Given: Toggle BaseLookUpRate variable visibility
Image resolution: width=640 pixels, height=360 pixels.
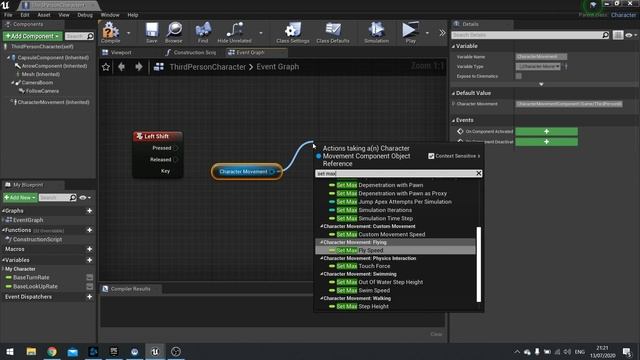Looking at the screenshot, I should [x=89, y=287].
